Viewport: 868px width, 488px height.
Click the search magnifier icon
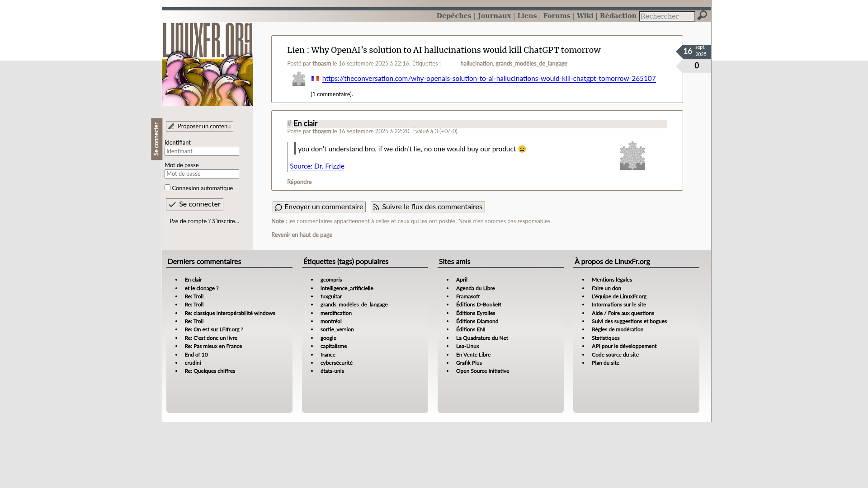pyautogui.click(x=702, y=16)
